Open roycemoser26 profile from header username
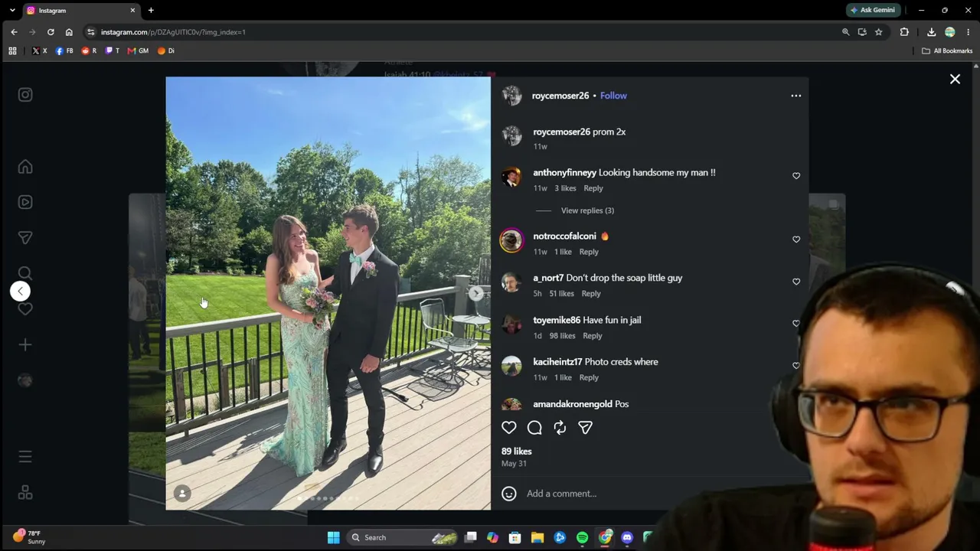Viewport: 980px width, 551px height. (x=560, y=96)
